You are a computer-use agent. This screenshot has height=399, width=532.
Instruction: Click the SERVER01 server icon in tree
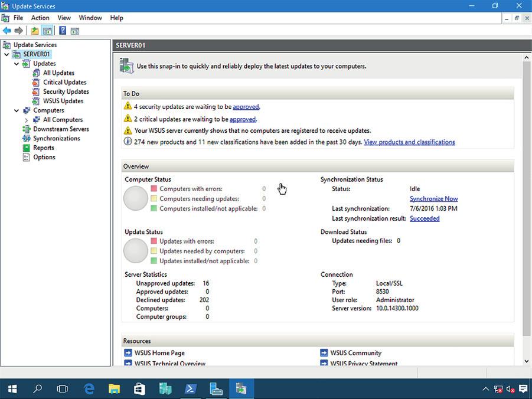pos(17,54)
